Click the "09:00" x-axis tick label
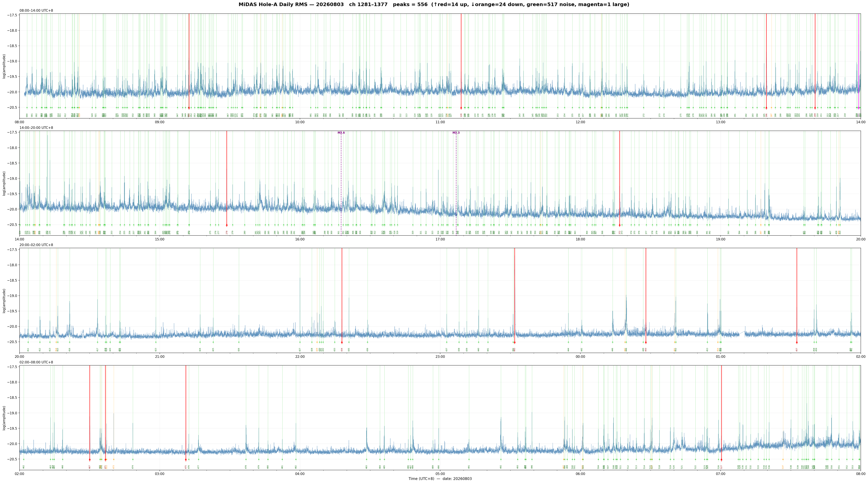This screenshot has width=868, height=483. (x=160, y=122)
